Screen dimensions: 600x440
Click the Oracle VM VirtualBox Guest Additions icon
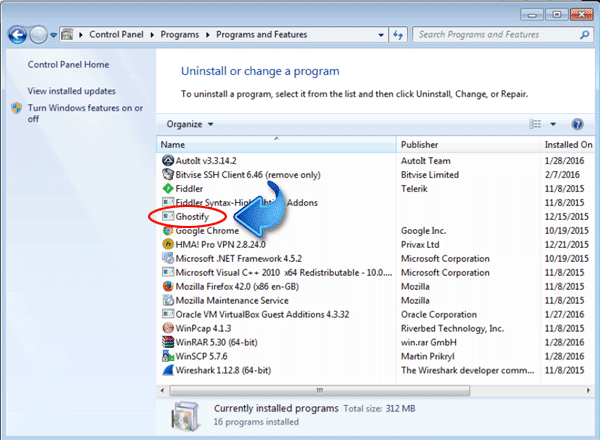click(168, 314)
